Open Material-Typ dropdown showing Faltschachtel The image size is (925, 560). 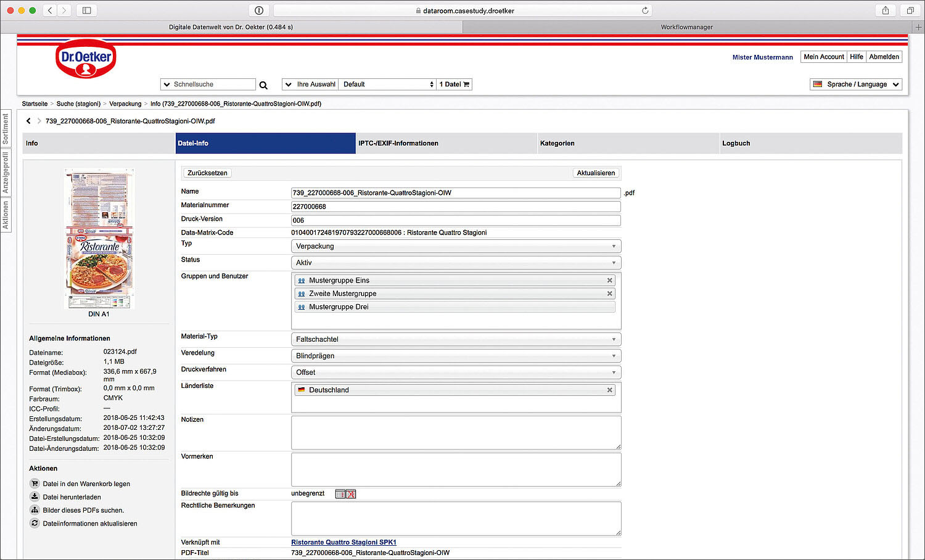pyautogui.click(x=456, y=339)
